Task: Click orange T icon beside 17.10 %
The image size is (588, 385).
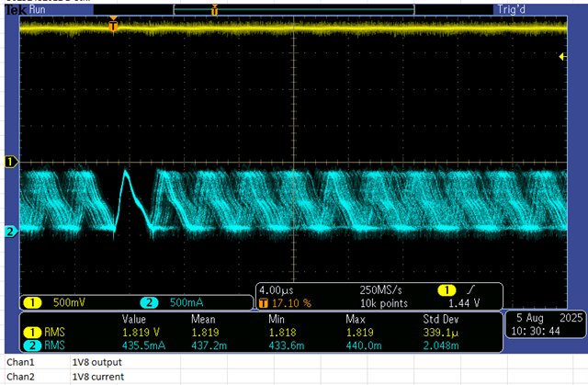Action: tap(265, 301)
